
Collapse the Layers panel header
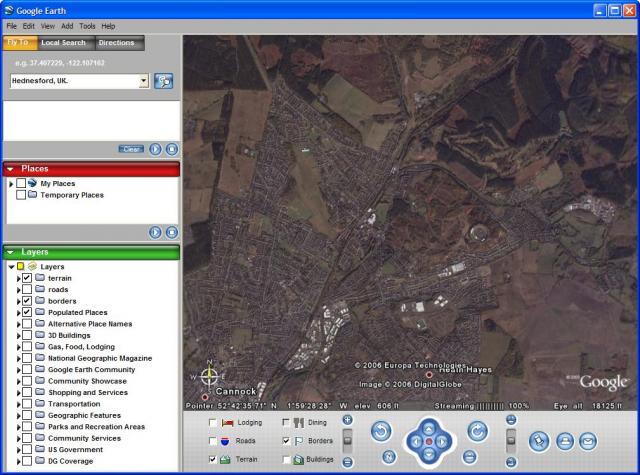click(x=11, y=252)
